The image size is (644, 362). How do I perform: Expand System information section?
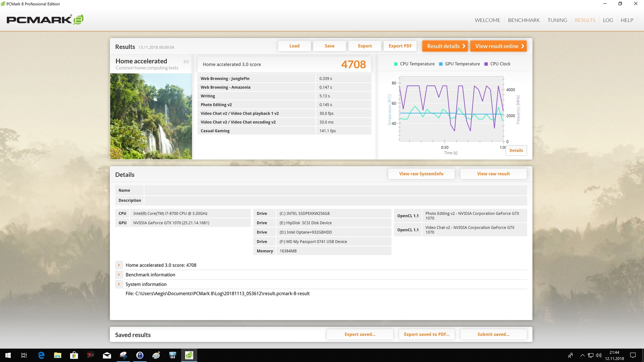point(119,284)
